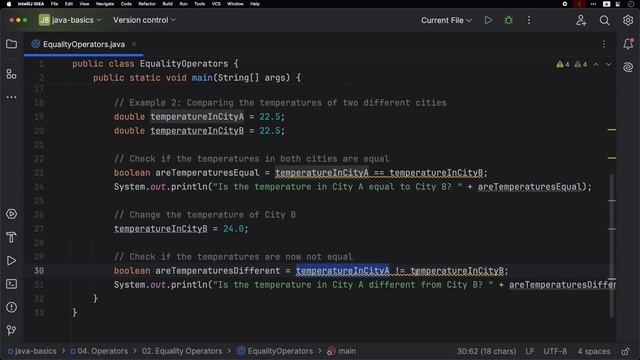Click java-basics breadcrumb in navigation bar
Image resolution: width=640 pixels, height=360 pixels.
[x=32, y=351]
